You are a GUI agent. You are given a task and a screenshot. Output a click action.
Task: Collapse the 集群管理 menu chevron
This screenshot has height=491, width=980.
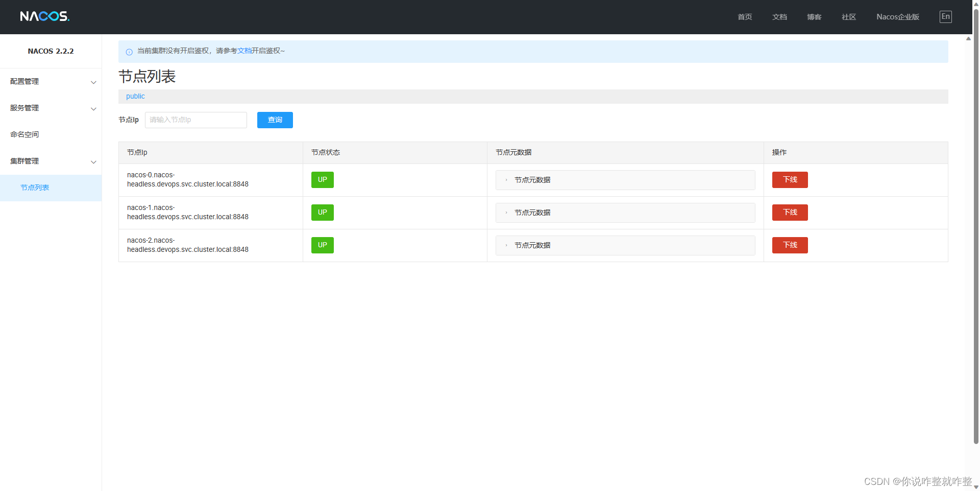93,162
